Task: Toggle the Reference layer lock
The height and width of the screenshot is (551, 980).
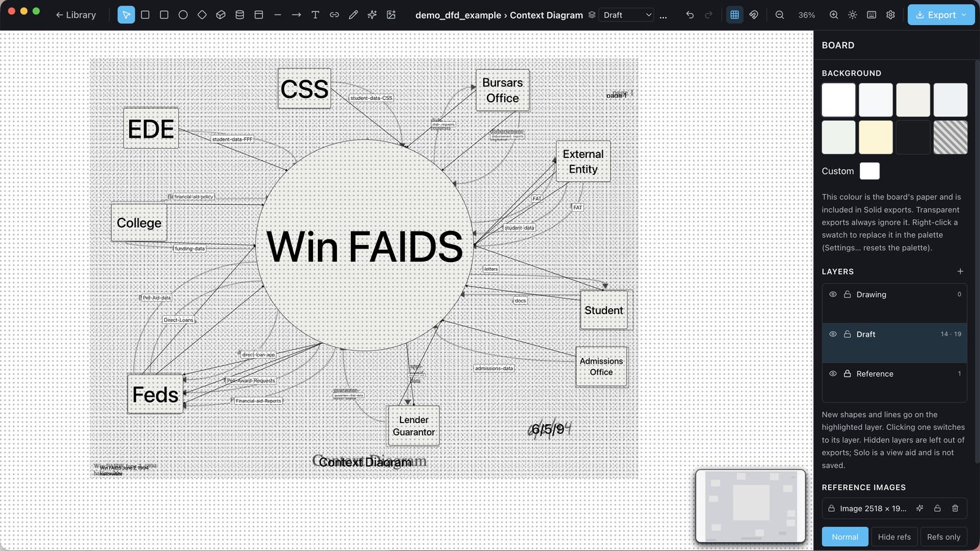Action: 848,373
